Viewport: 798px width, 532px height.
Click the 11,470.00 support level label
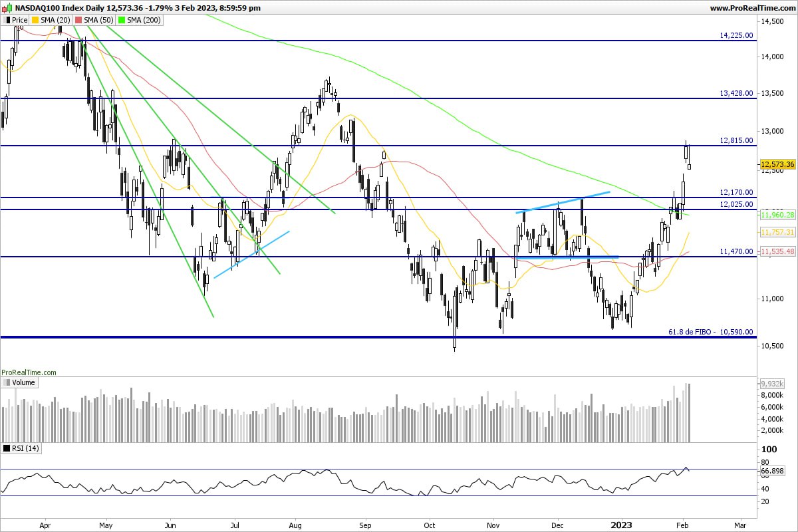pos(737,251)
